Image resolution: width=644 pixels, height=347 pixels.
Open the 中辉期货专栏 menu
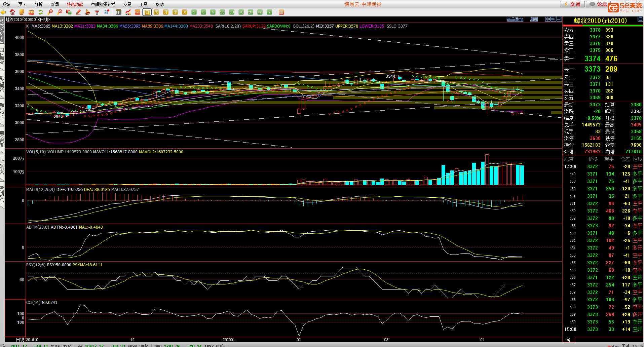[103, 4]
